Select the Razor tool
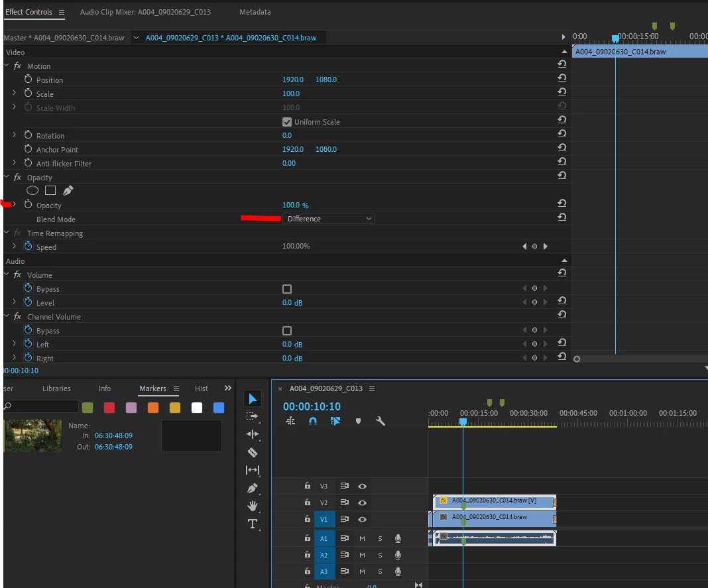 pyautogui.click(x=253, y=452)
